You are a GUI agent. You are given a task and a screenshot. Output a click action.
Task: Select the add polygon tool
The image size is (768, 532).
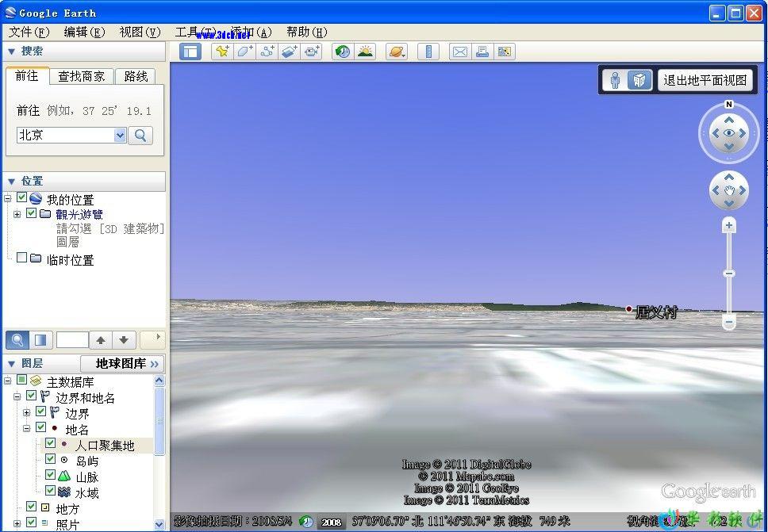coord(244,52)
